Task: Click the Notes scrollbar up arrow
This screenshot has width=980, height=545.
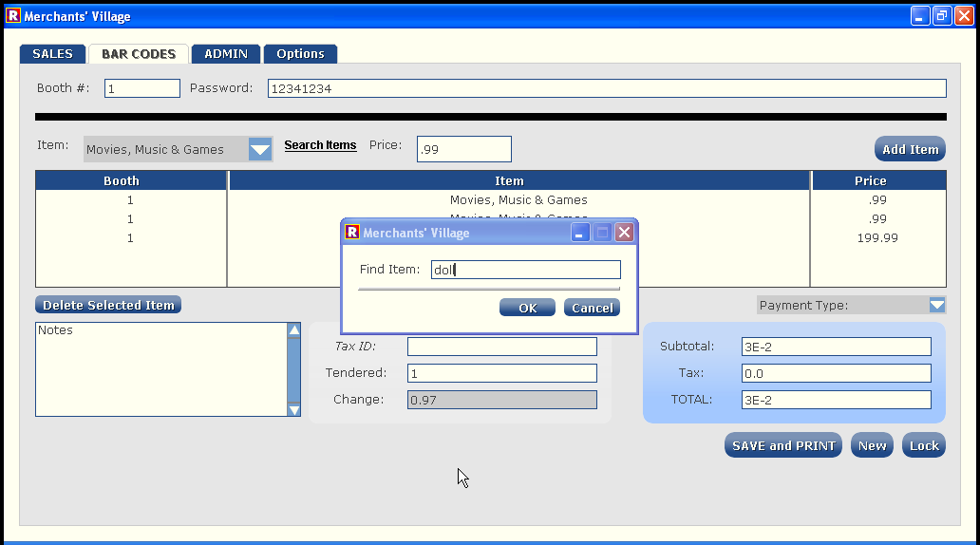Action: tap(293, 330)
